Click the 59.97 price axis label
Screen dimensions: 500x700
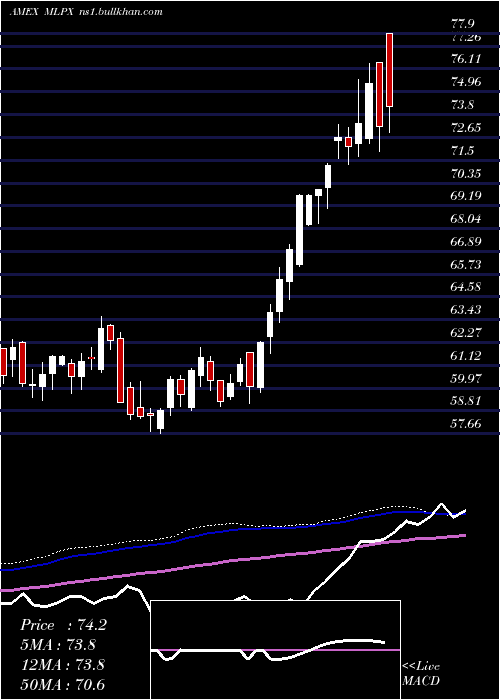click(x=466, y=379)
